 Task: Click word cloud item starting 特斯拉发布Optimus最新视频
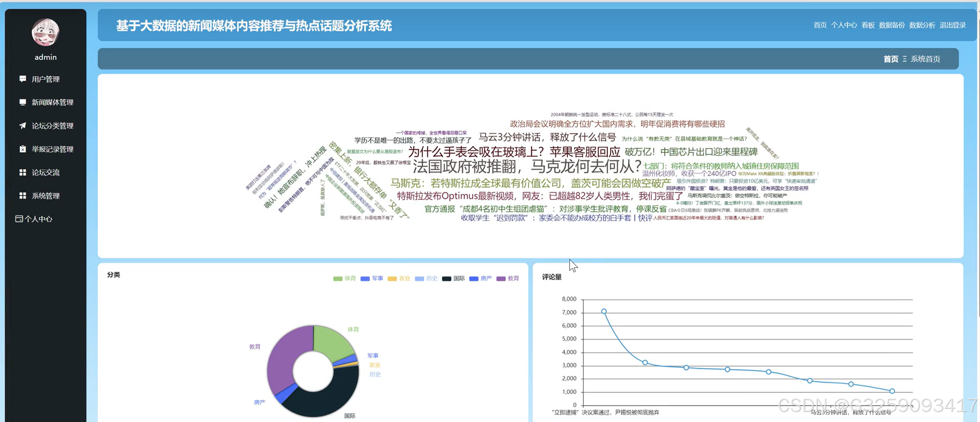click(540, 196)
